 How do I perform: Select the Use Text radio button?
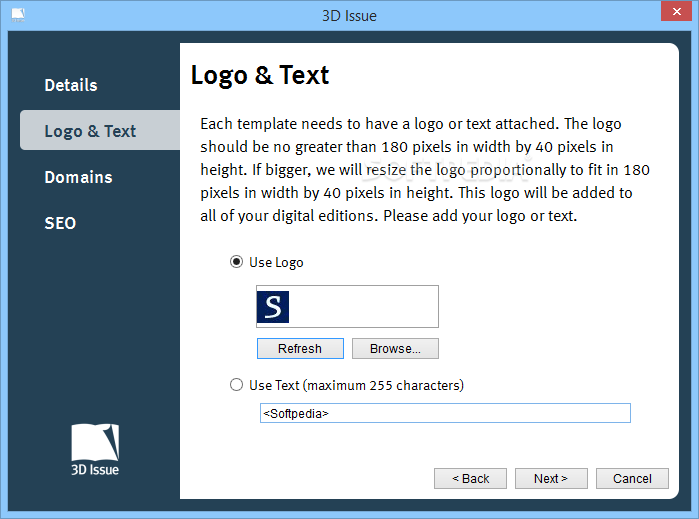click(x=236, y=385)
